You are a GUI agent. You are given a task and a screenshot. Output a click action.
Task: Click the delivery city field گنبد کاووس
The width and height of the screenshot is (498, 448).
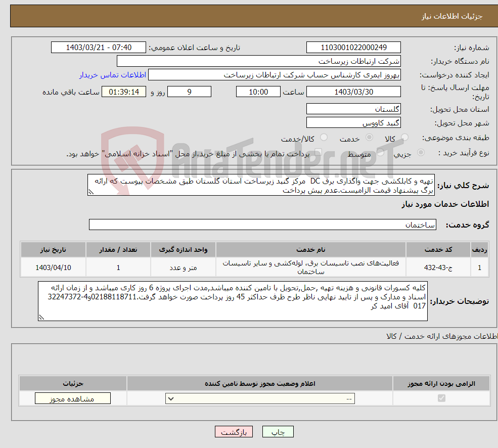click(353, 123)
